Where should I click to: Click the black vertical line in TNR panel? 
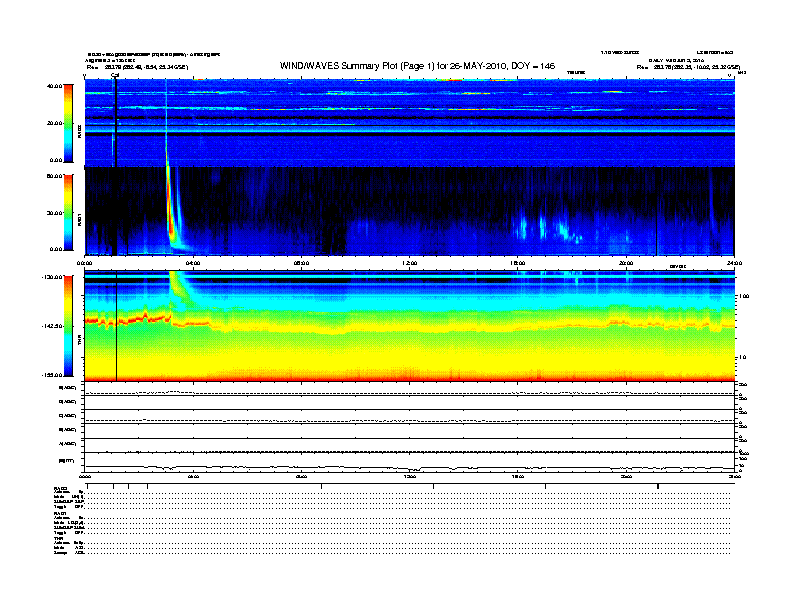coord(117,326)
